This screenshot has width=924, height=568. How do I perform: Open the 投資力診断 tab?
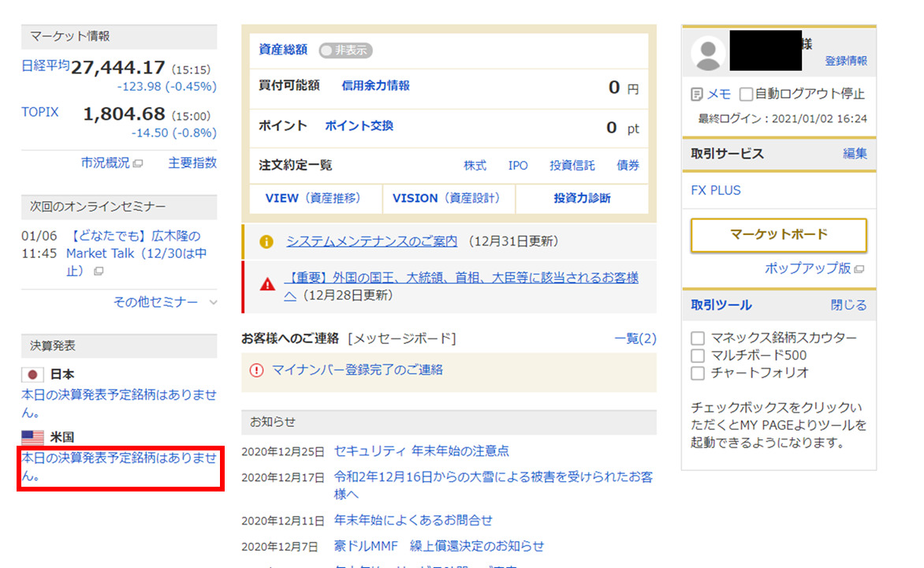point(582,199)
